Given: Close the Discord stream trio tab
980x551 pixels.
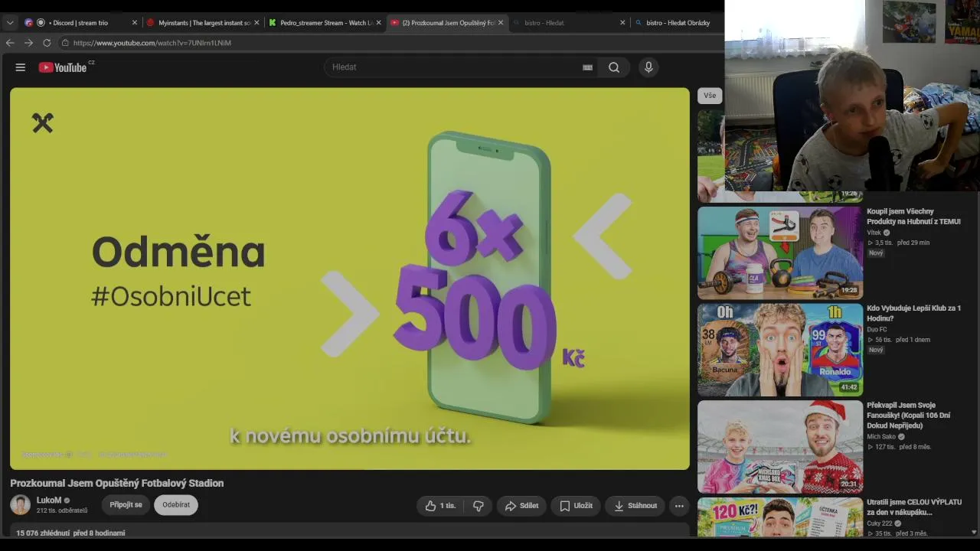Looking at the screenshot, I should [x=135, y=23].
